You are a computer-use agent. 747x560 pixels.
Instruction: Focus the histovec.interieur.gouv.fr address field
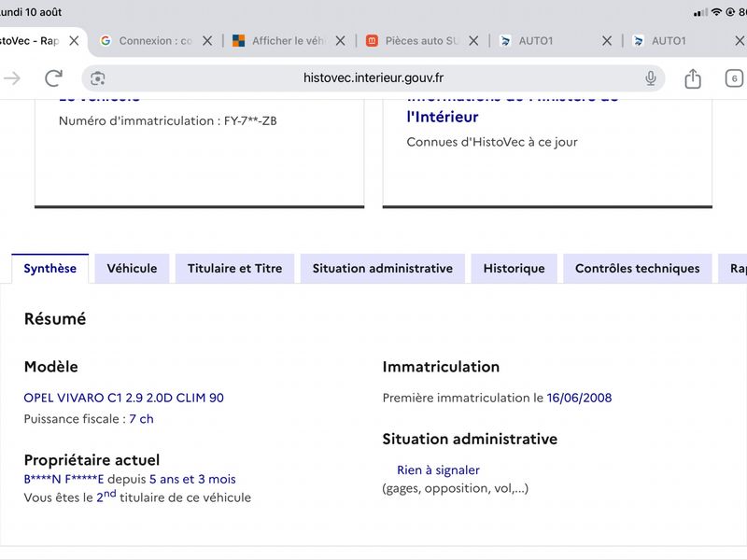coord(373,78)
